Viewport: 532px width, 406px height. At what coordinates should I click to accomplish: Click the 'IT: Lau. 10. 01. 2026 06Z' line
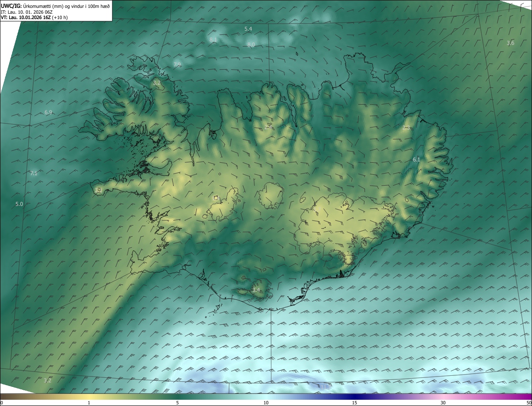tap(26, 12)
